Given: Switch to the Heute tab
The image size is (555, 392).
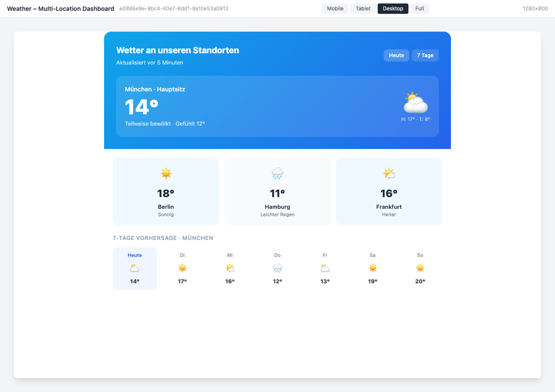Looking at the screenshot, I should tap(396, 55).
